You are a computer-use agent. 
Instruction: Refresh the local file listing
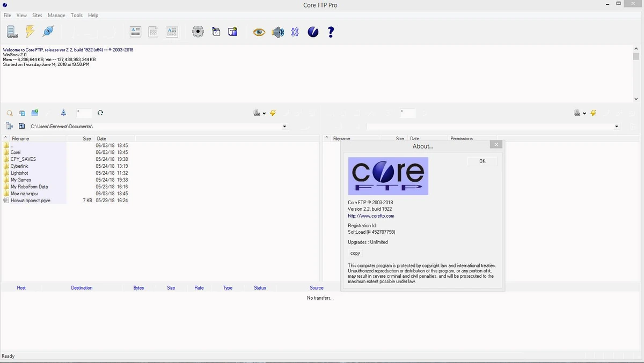tap(100, 113)
